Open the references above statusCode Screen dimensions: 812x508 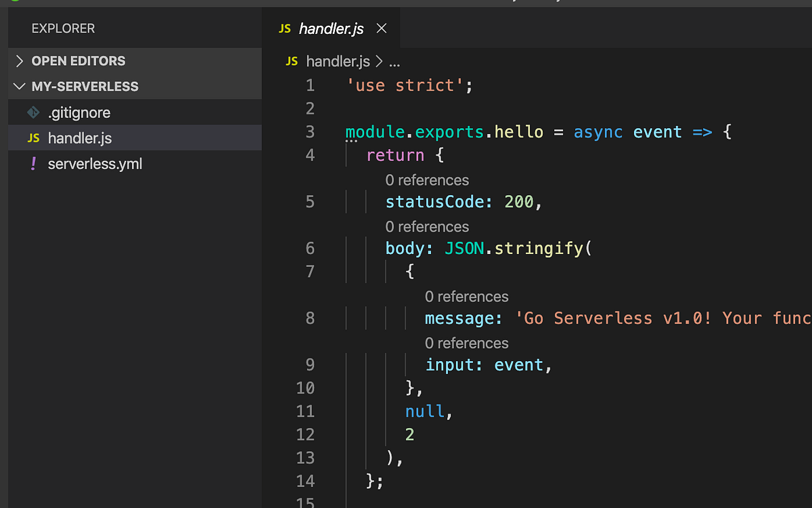point(426,179)
